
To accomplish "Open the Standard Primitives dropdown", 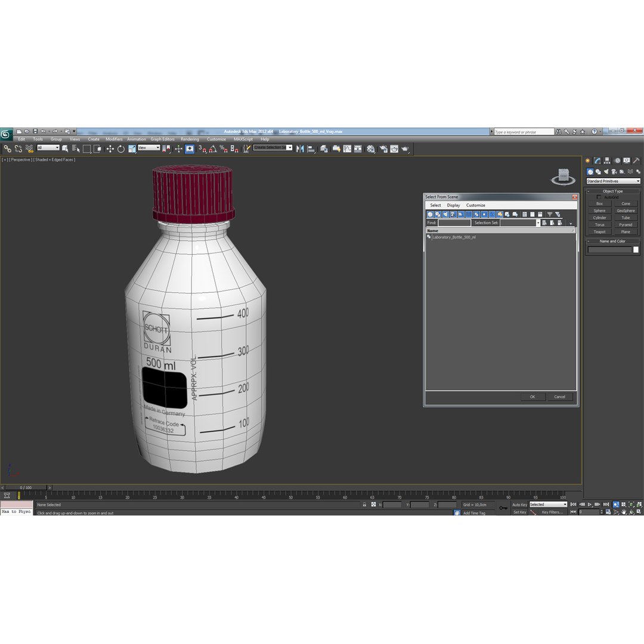I will pyautogui.click(x=613, y=181).
